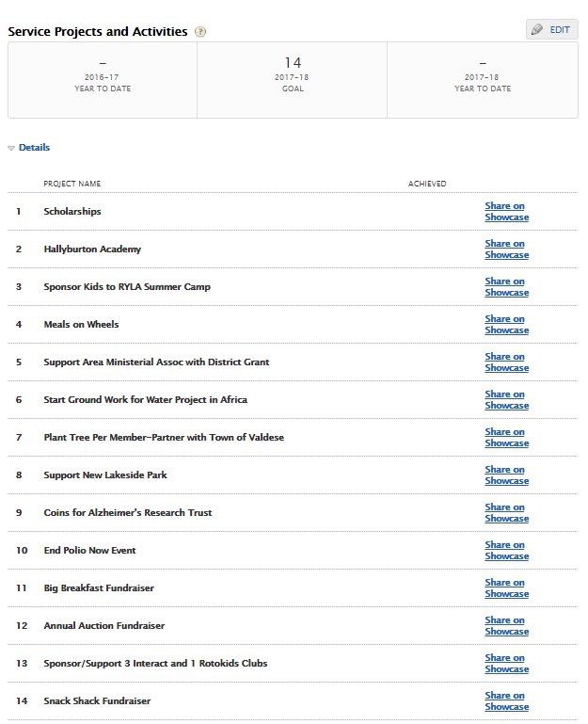Select Big Breakfast Fundraiser text
Image resolution: width=588 pixels, height=724 pixels.
click(99, 587)
